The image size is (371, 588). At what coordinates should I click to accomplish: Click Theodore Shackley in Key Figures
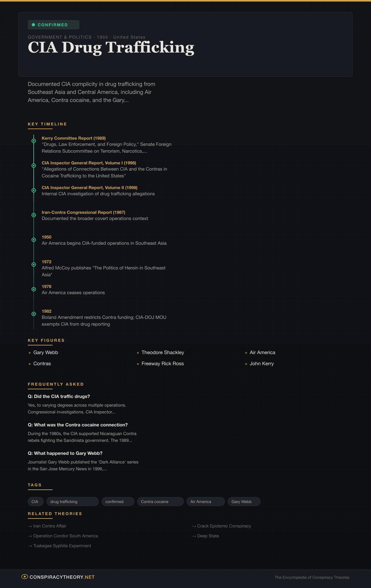point(163,353)
